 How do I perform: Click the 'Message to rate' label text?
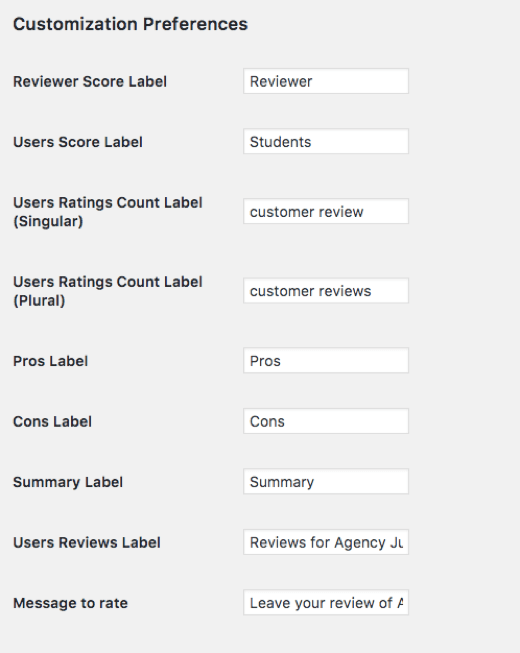point(70,603)
